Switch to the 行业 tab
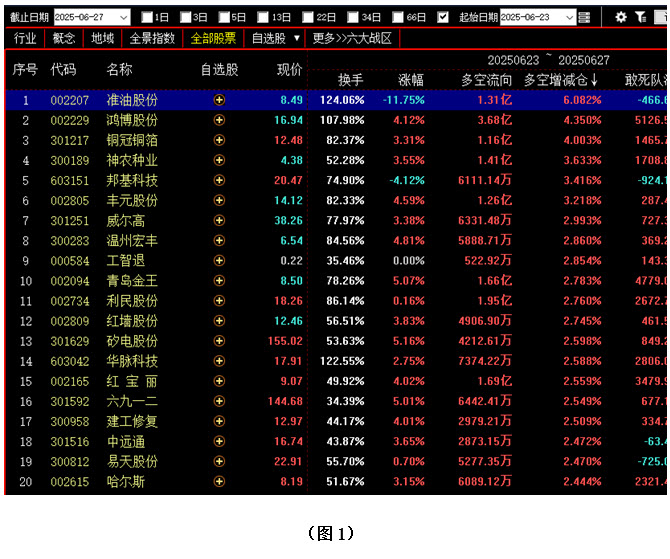This screenshot has height=559, width=670. pos(25,38)
